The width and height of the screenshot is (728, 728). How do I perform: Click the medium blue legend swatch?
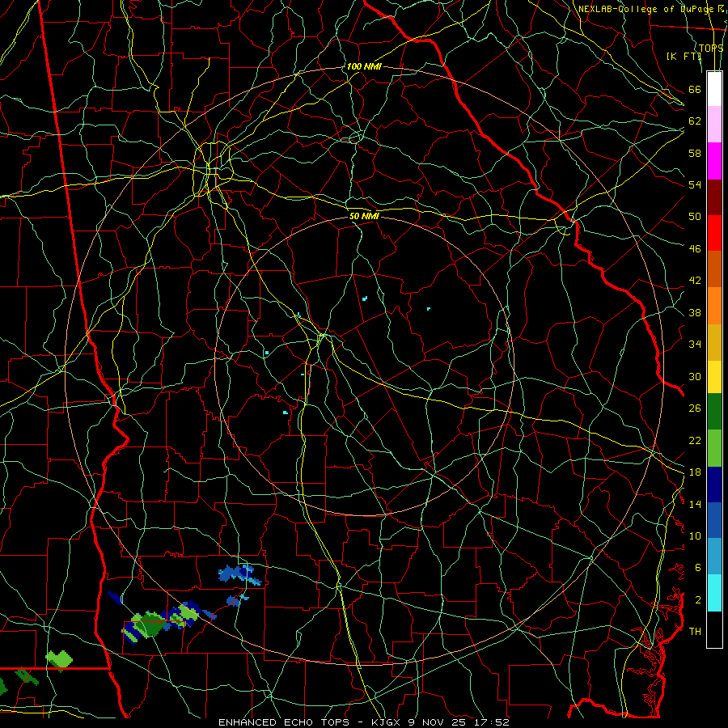tap(714, 520)
